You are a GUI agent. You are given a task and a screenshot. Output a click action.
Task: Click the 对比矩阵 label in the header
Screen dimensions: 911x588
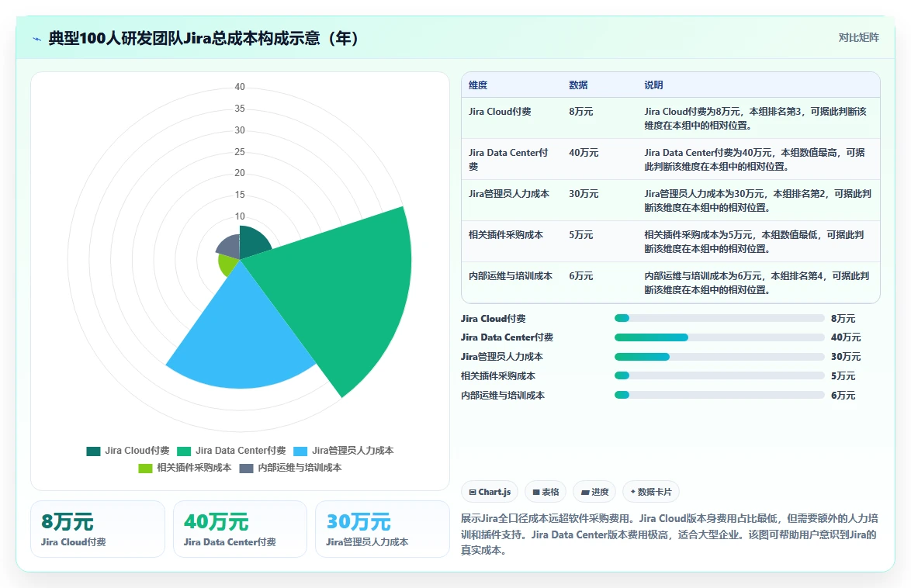[858, 38]
